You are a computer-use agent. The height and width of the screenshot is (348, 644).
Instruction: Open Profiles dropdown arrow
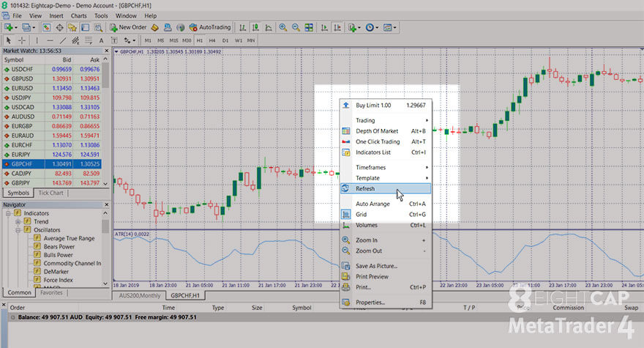click(34, 28)
